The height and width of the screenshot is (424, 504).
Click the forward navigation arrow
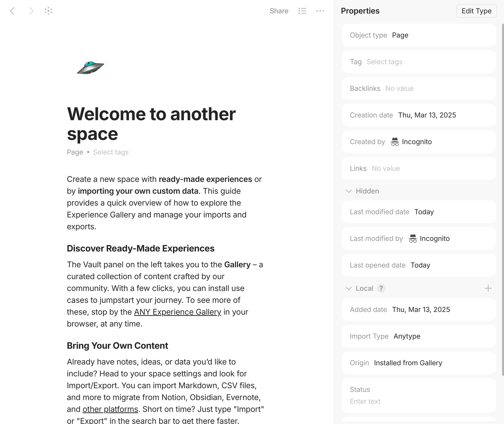click(31, 11)
